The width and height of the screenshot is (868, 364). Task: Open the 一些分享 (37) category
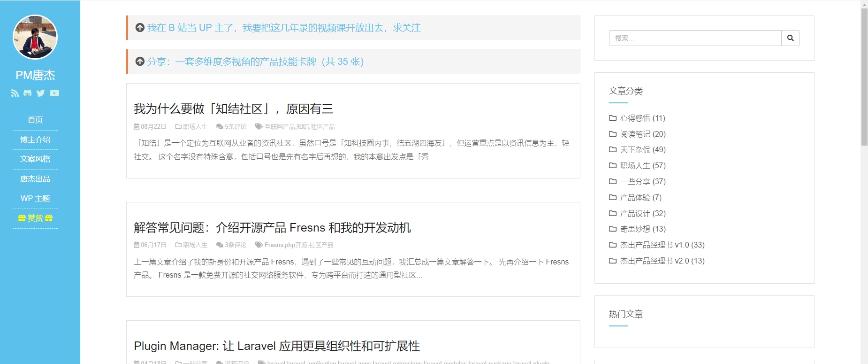click(643, 181)
